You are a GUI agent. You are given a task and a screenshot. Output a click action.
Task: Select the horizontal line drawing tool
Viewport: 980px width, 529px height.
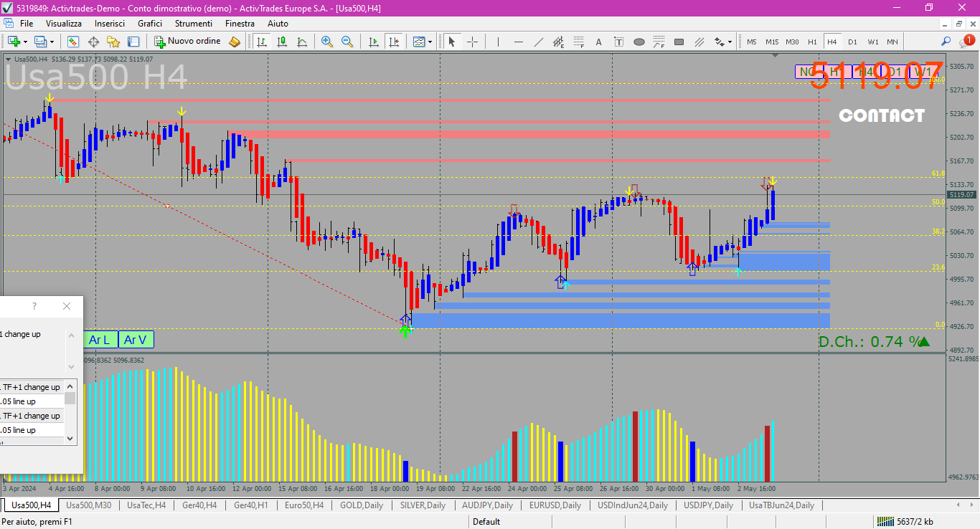pyautogui.click(x=519, y=42)
